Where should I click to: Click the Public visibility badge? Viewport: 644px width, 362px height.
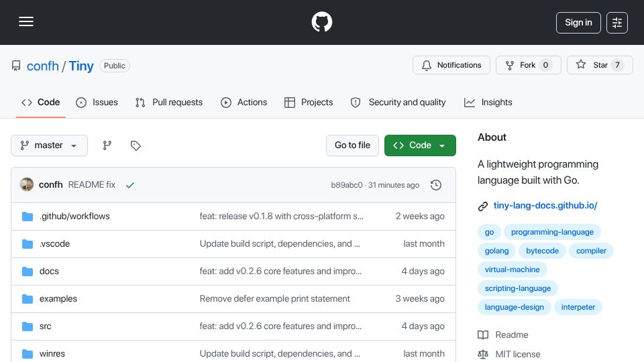point(115,66)
